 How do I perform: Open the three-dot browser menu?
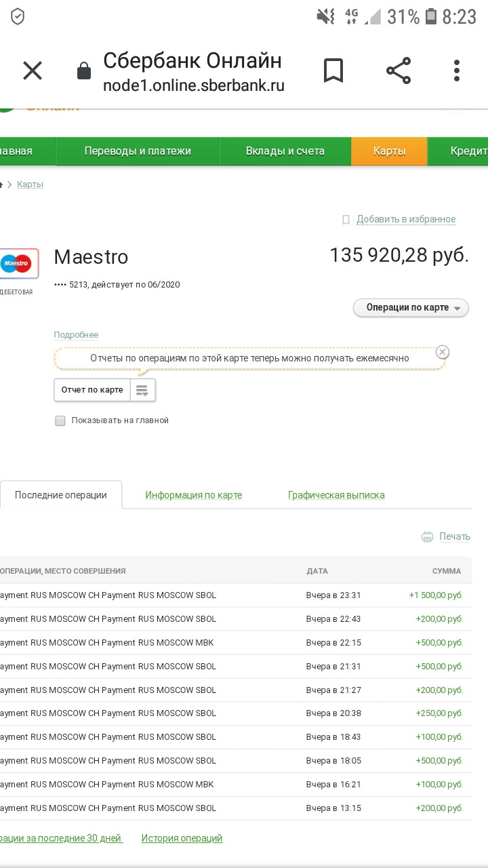(457, 71)
